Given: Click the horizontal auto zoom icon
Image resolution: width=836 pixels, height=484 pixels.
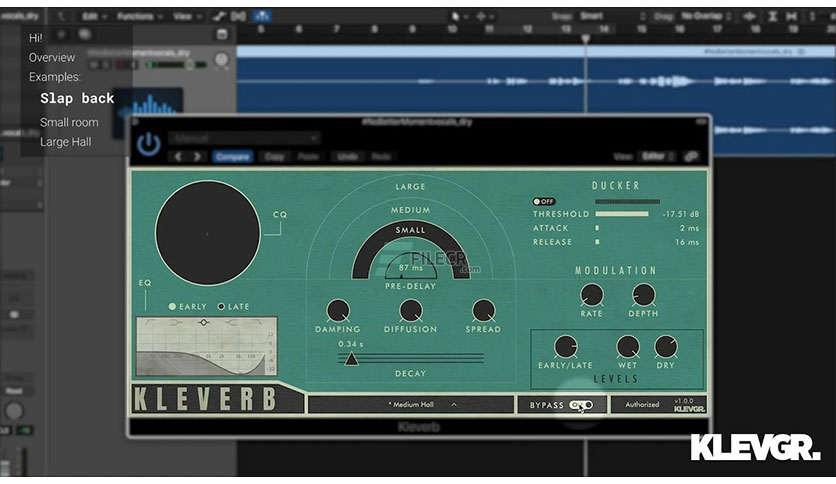Looking at the screenshot, I should click(x=792, y=16).
